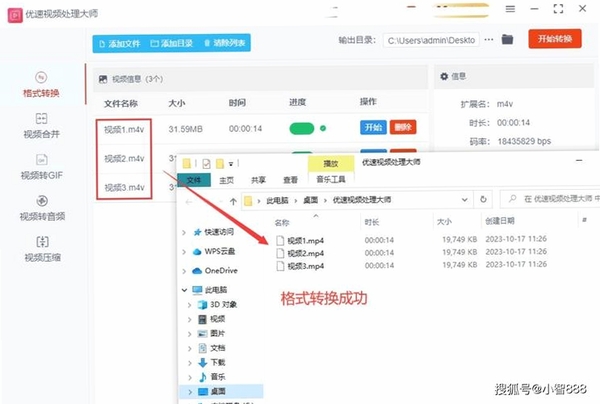This screenshot has width=600, height=404.
Task: Click the three-dots browse output path button
Action: tap(489, 39)
